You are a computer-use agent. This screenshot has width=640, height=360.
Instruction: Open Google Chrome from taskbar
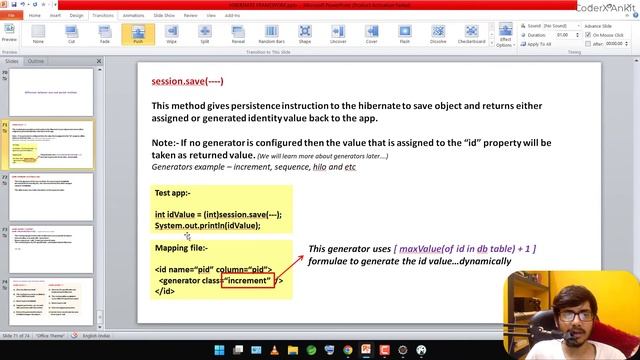(348, 350)
